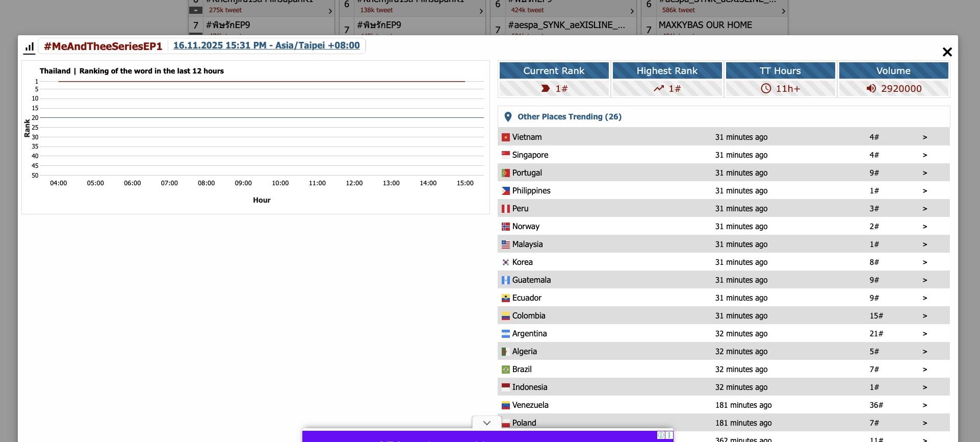Click the location pin icon near Other Places

coord(508,117)
